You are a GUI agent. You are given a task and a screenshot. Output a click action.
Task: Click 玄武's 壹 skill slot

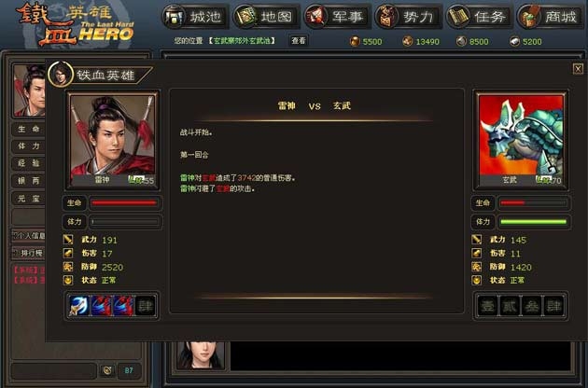tap(488, 306)
